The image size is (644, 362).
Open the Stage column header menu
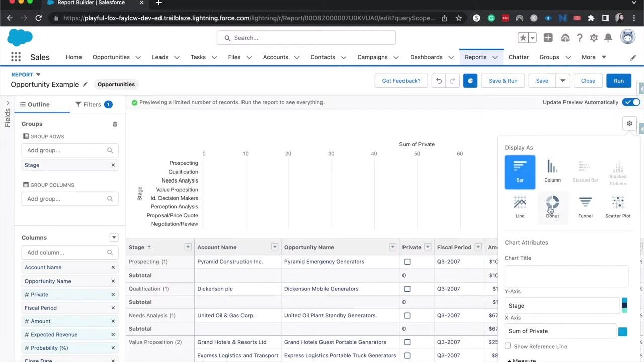tap(188, 247)
